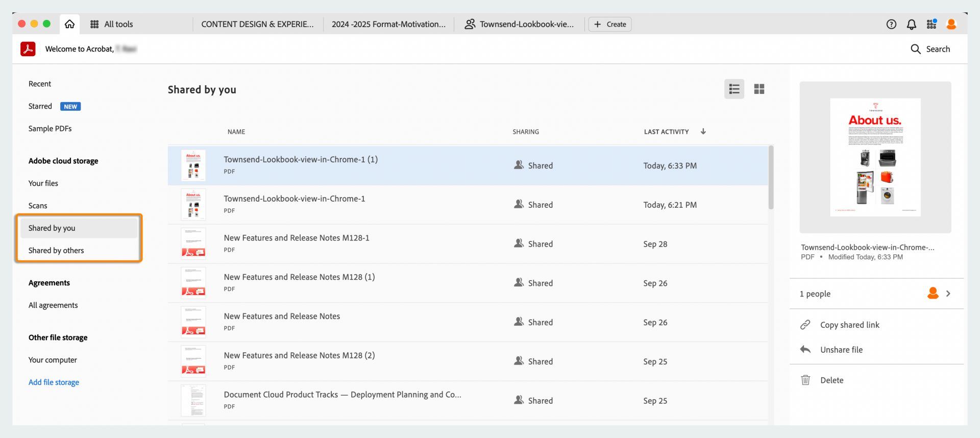Switch to CONTENT DESIGN & EXPERIE... tab
Screen dimensions: 980x438
[257, 24]
